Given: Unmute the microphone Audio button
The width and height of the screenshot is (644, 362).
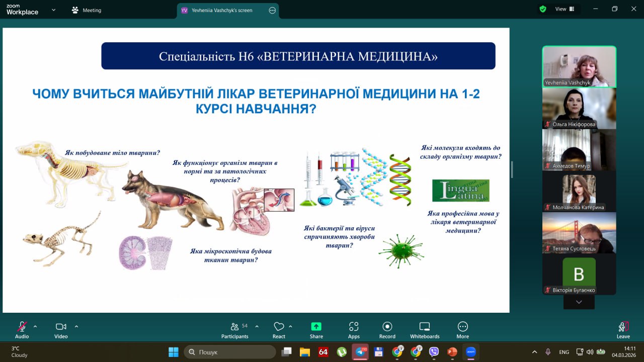Looking at the screenshot, I should click(x=22, y=329).
